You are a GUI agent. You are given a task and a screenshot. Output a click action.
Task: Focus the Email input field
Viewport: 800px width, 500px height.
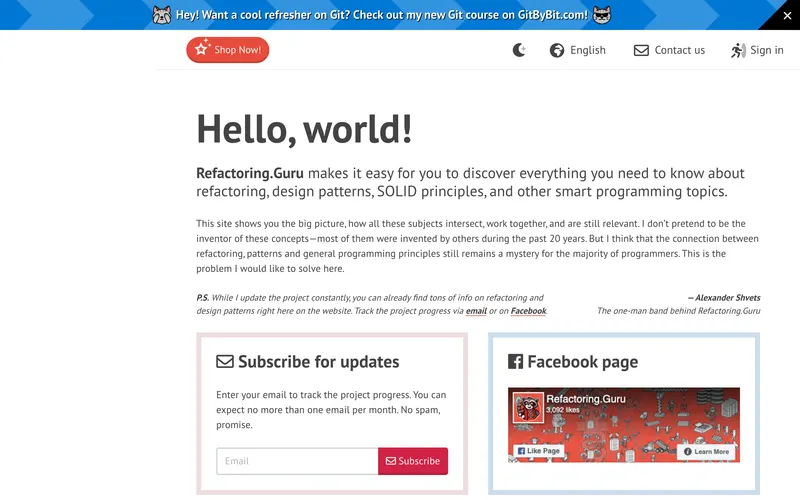(297, 461)
